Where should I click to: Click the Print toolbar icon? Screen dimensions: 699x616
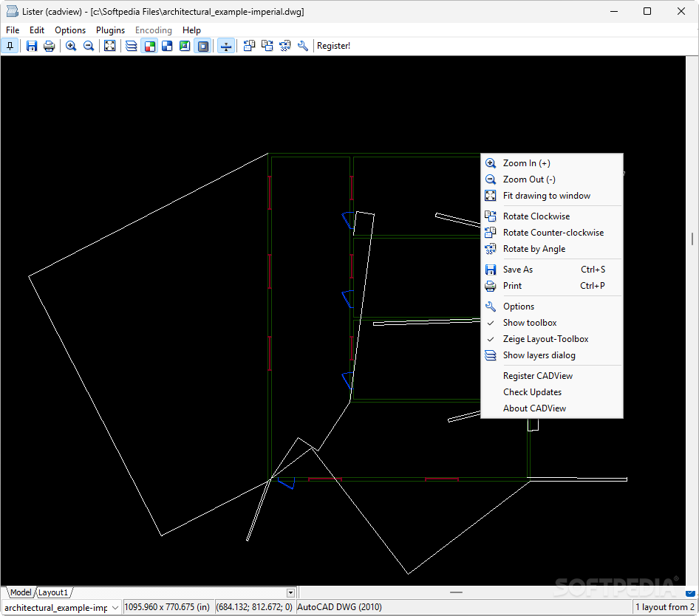tap(49, 46)
